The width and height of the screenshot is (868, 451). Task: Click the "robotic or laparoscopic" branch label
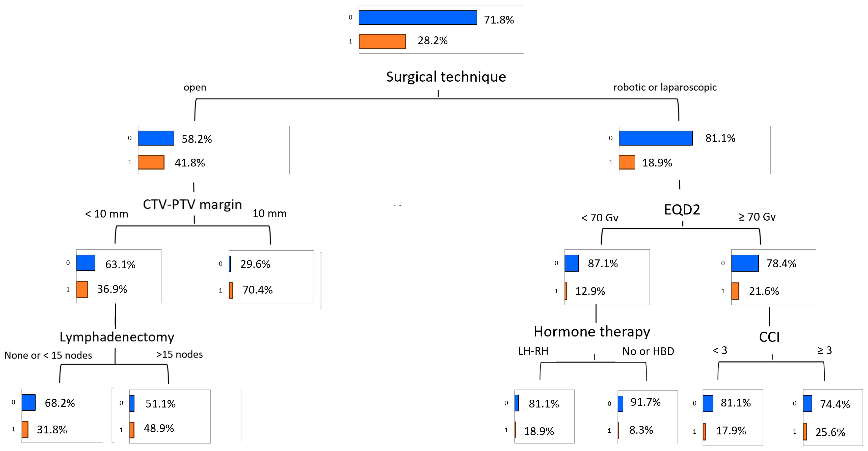[665, 87]
